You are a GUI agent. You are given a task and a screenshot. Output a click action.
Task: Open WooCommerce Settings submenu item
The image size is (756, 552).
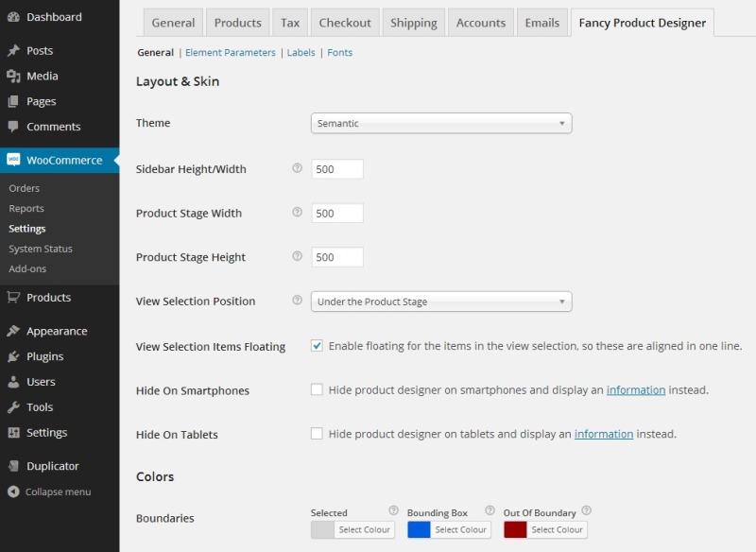point(27,229)
